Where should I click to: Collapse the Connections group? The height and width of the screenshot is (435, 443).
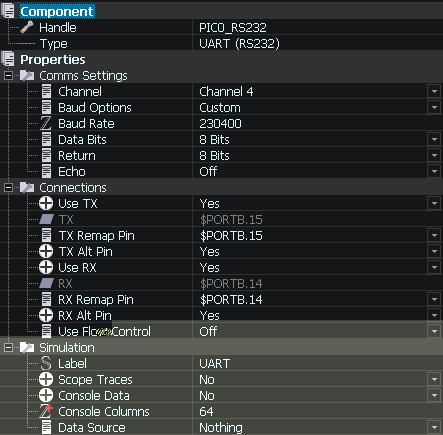tap(8, 188)
